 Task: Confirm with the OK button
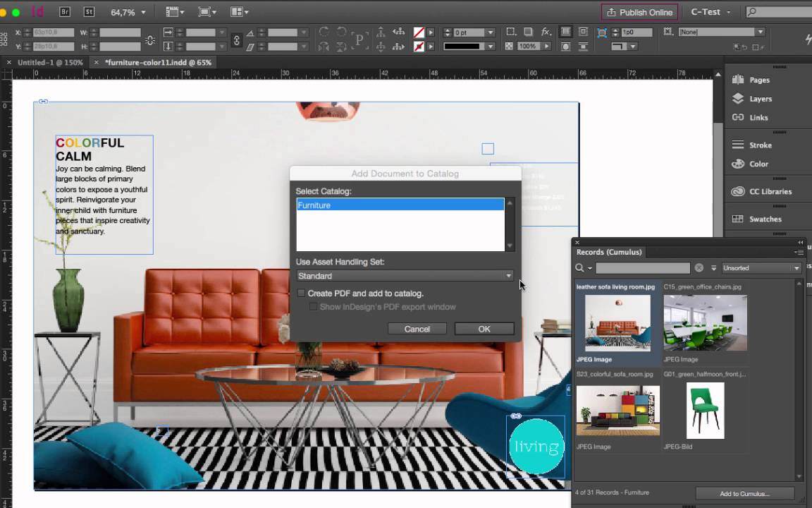click(x=484, y=329)
